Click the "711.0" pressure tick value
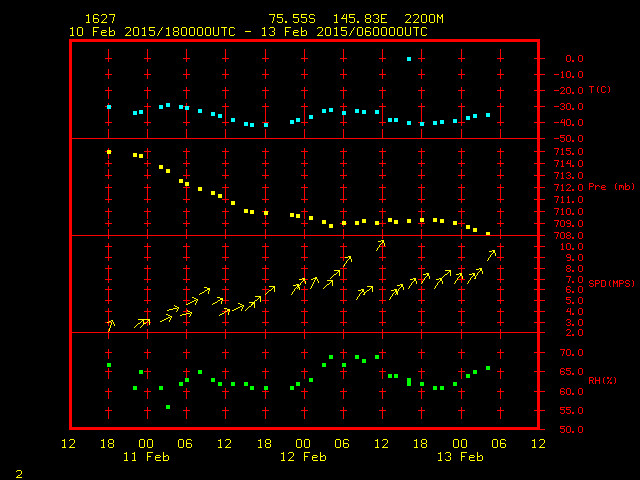The width and height of the screenshot is (640, 480). click(x=569, y=200)
